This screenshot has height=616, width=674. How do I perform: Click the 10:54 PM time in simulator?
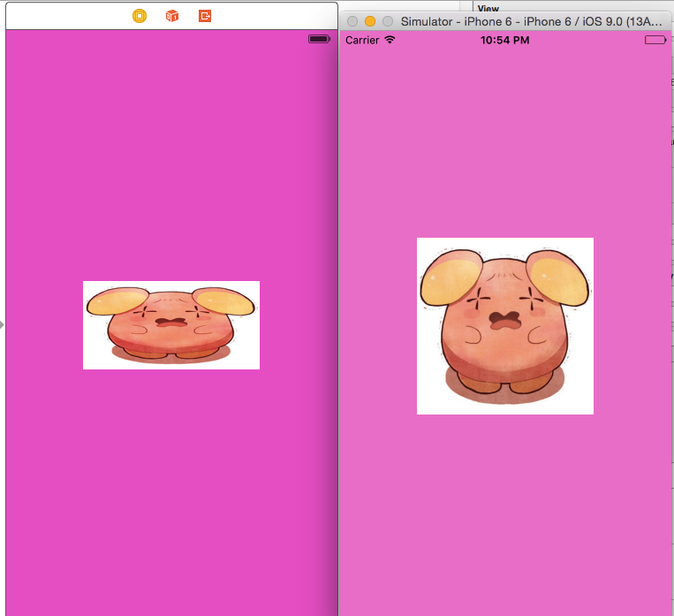(x=505, y=41)
